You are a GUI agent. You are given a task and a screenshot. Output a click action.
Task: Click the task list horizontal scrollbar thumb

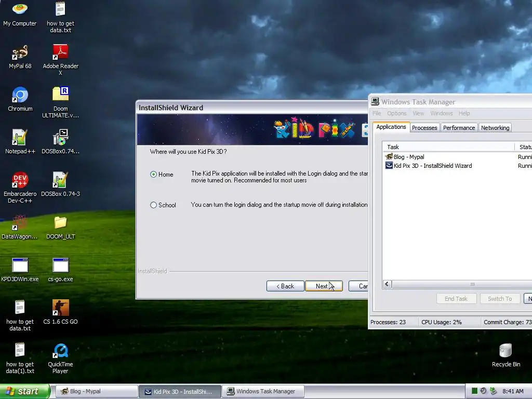point(472,284)
